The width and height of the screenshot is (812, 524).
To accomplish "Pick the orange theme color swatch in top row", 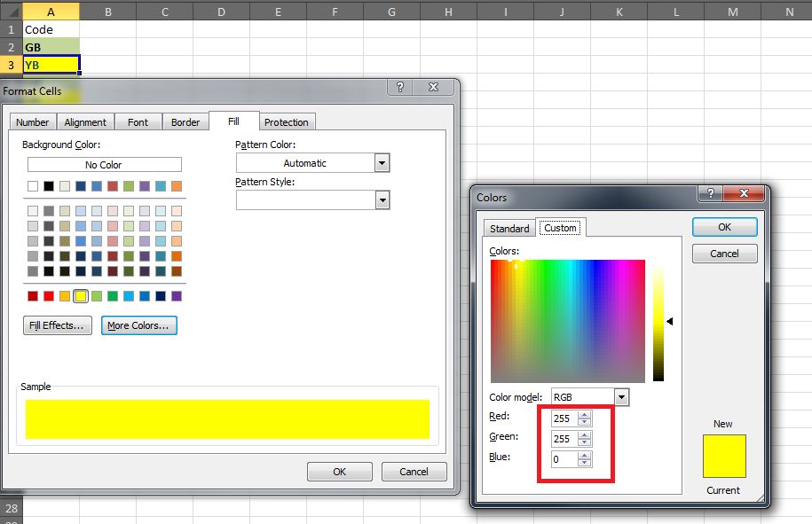I will (x=177, y=185).
